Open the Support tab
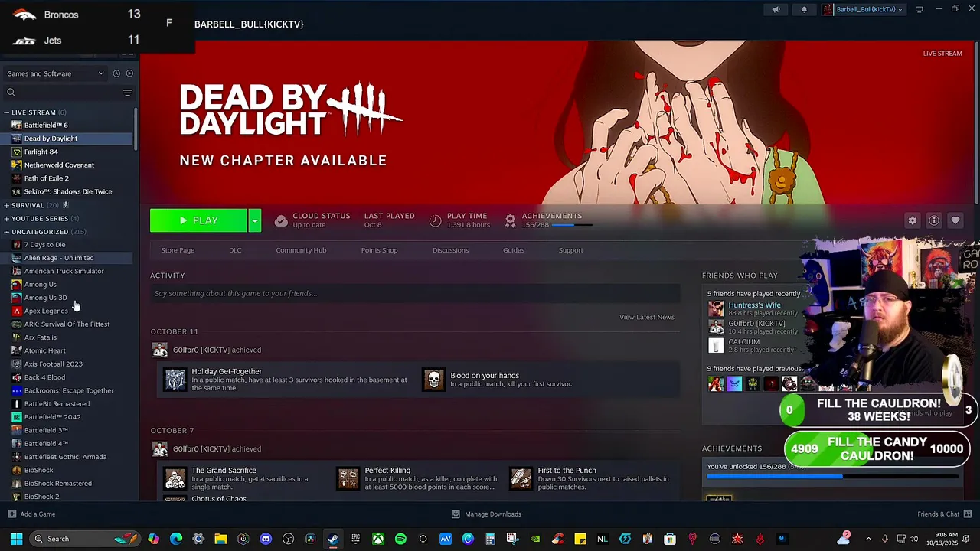Viewport: 980px width, 551px height. tap(570, 250)
